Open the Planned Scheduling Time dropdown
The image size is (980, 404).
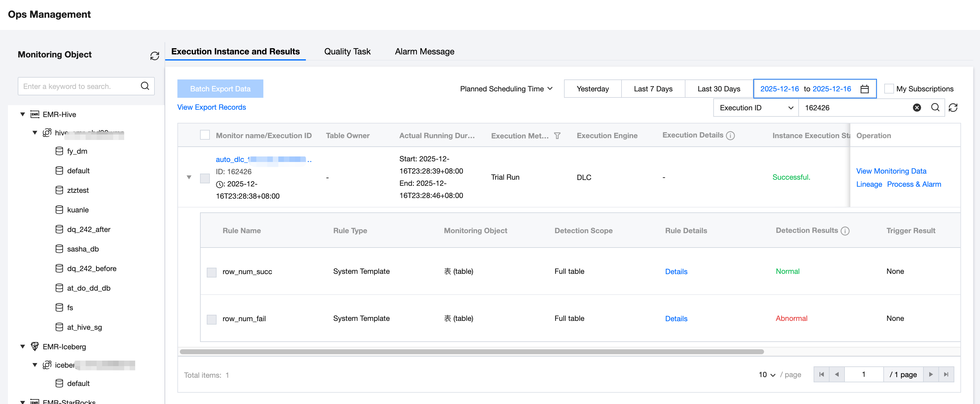pyautogui.click(x=506, y=89)
